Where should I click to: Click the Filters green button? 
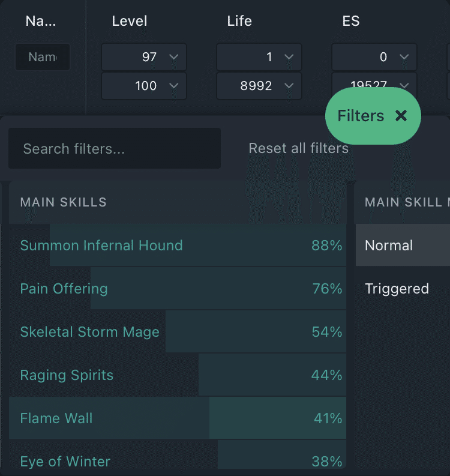[361, 116]
